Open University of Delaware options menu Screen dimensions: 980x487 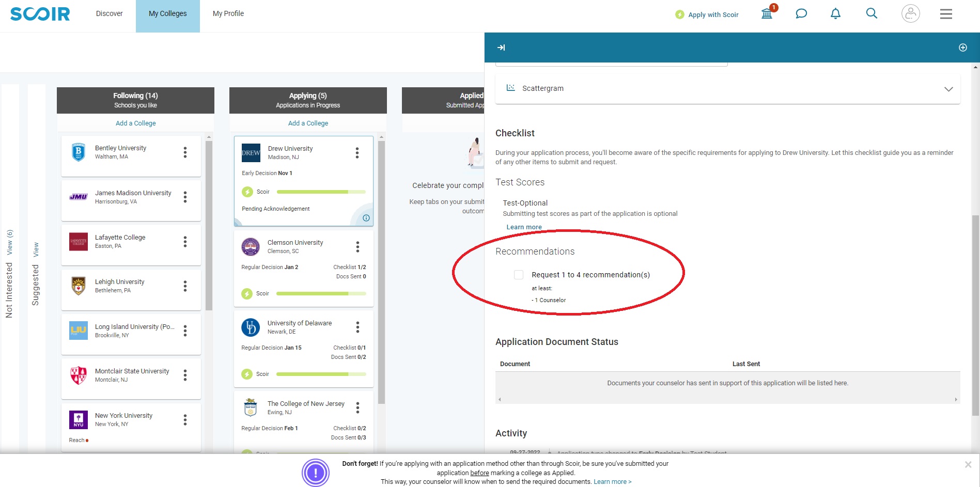[357, 327]
